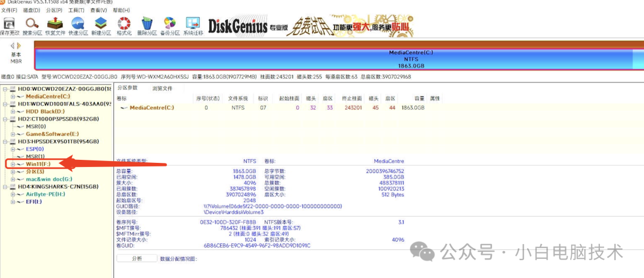The width and height of the screenshot is (644, 278).
Task: Collapse the HD1 disk node
Action: point(5,104)
